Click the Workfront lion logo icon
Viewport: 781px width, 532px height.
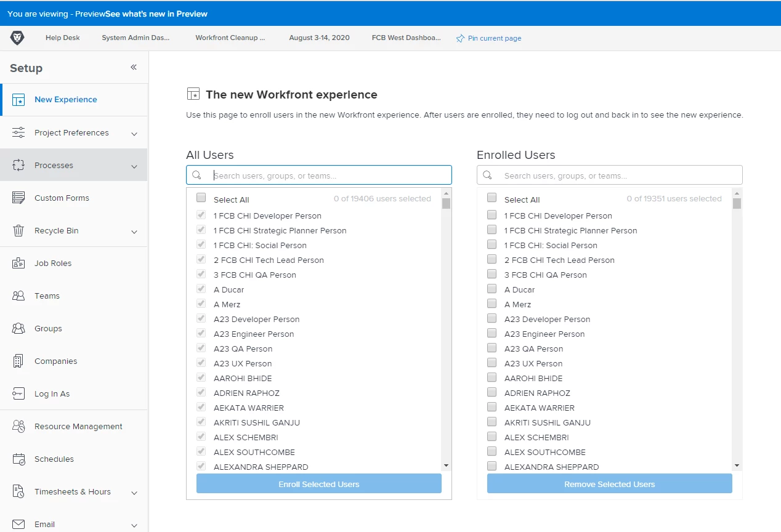click(17, 38)
